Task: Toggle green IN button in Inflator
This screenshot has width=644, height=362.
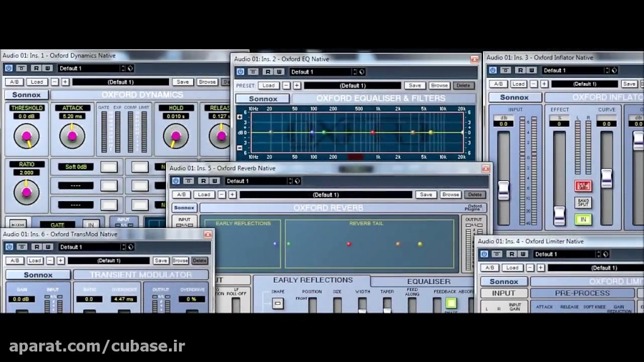Action: [x=582, y=220]
